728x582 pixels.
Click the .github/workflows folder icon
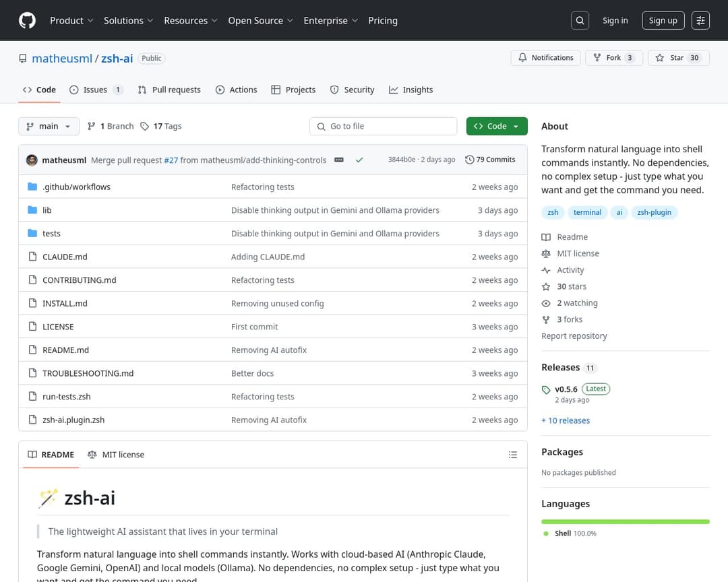tap(32, 187)
